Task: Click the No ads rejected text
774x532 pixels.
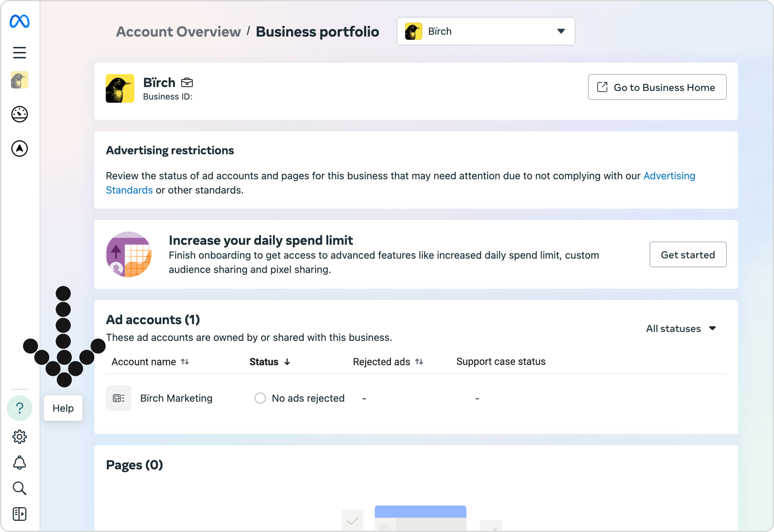Action: (308, 398)
